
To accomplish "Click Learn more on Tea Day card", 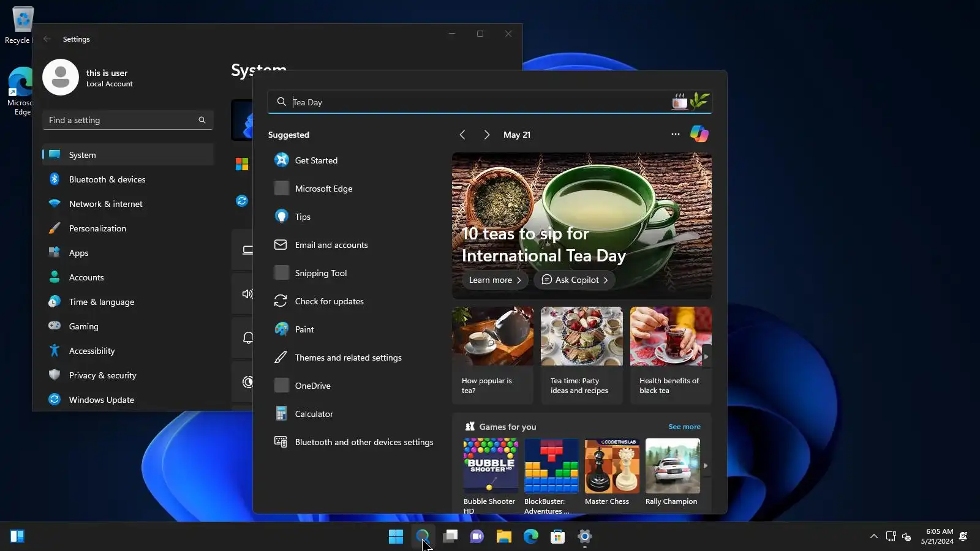I will click(x=495, y=280).
